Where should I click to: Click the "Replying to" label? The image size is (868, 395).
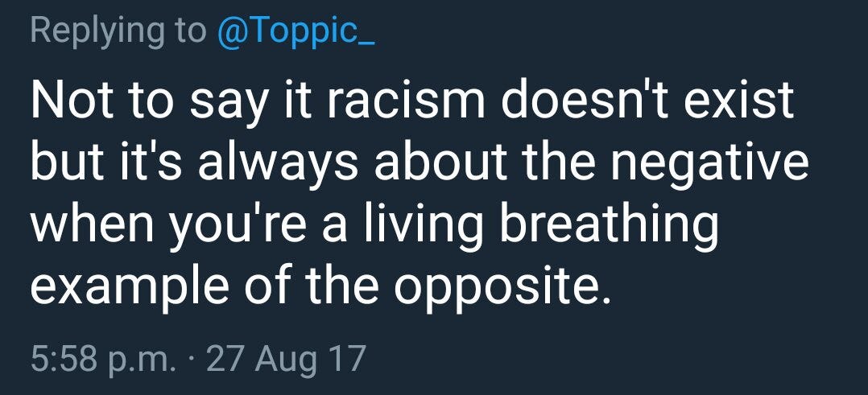click(x=118, y=31)
